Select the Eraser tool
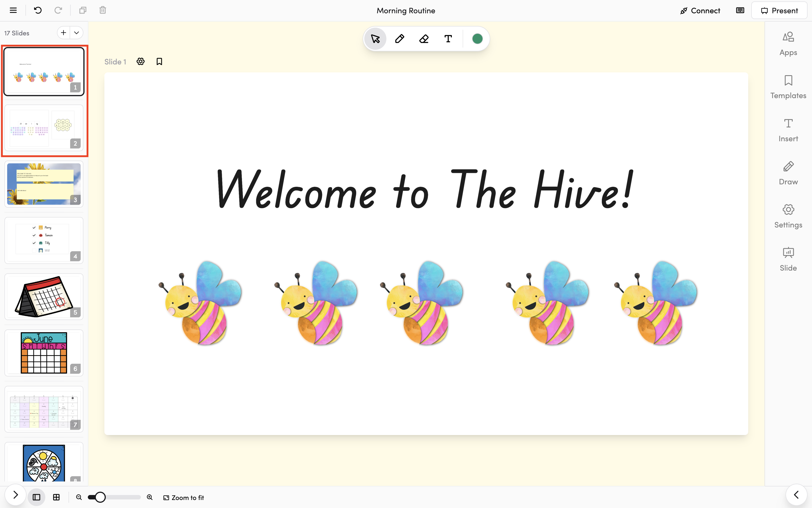This screenshot has width=812, height=508. (x=424, y=39)
